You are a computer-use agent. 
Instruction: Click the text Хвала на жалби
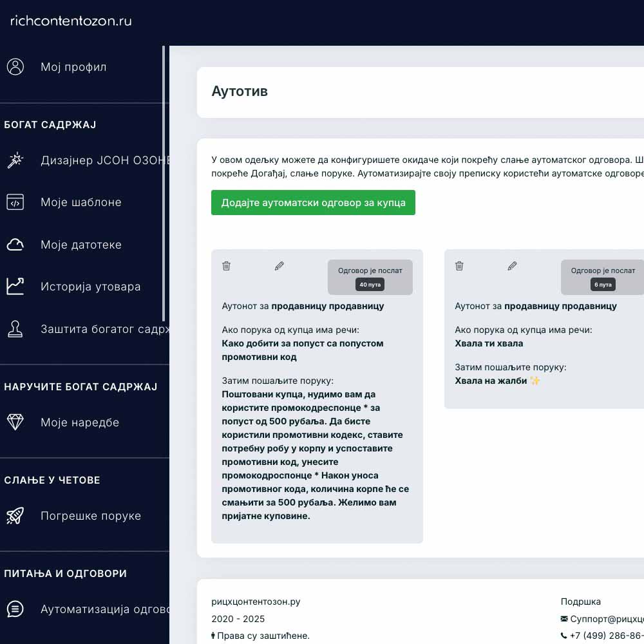[491, 381]
